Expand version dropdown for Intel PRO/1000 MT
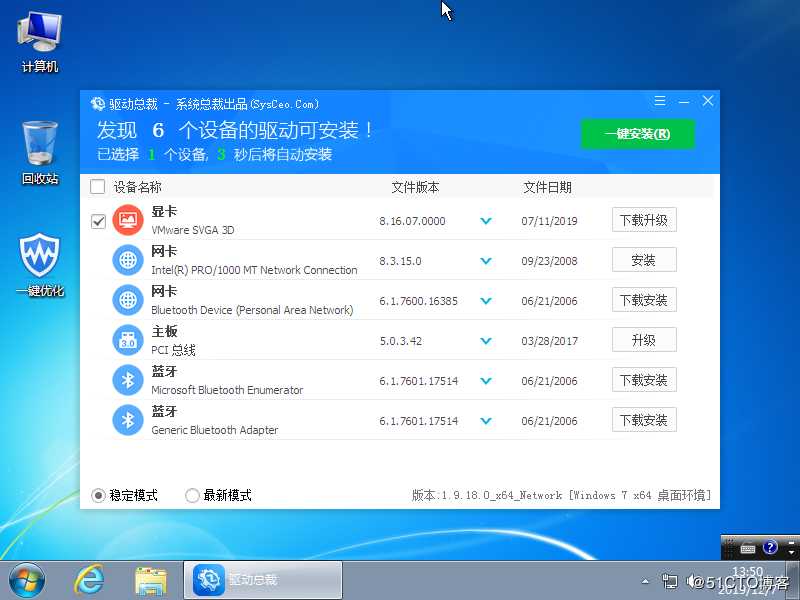 point(486,261)
